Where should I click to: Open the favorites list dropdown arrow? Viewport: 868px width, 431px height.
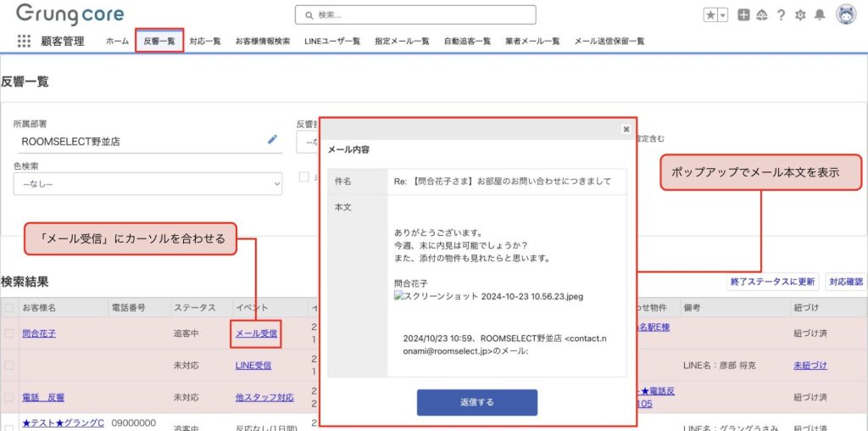click(x=722, y=15)
